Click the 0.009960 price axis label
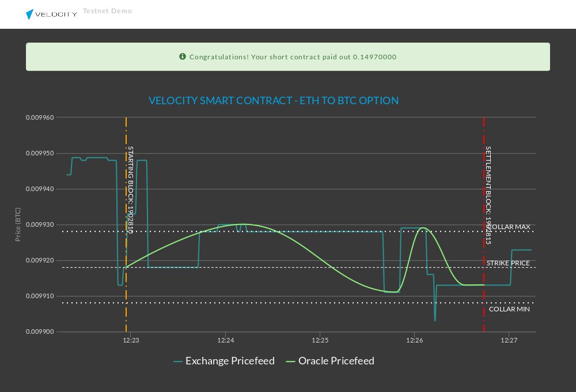 pos(40,117)
